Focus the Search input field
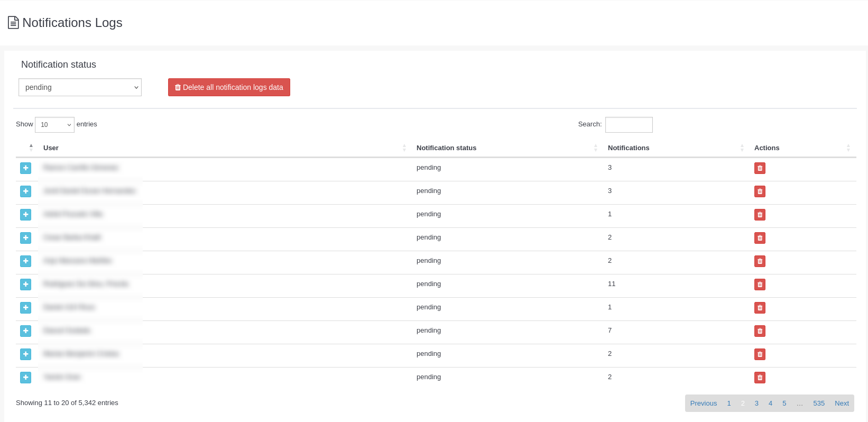Viewport: 868px width, 422px height. 629,125
